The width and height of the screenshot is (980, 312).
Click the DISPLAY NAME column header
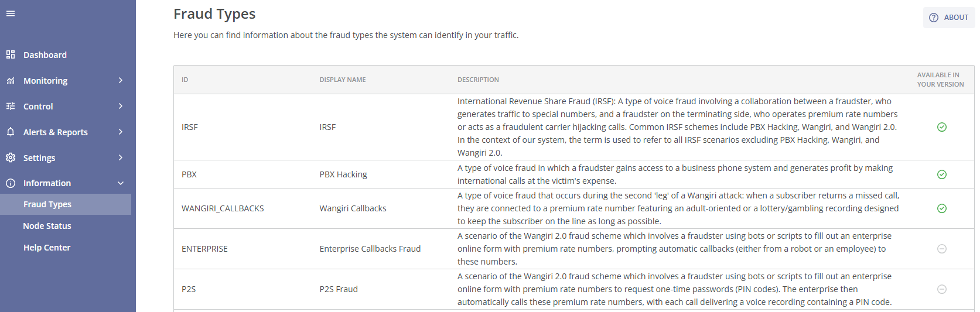click(343, 80)
